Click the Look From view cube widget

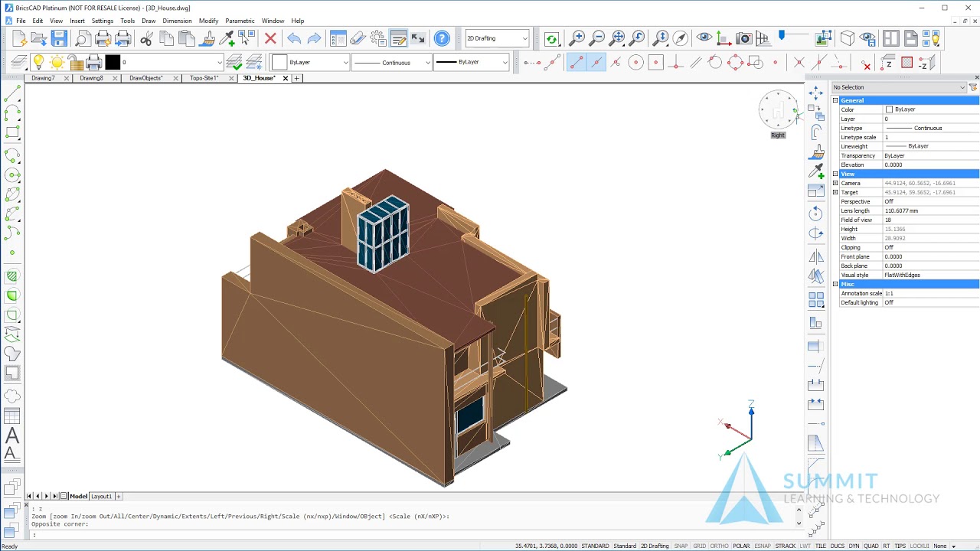(778, 110)
